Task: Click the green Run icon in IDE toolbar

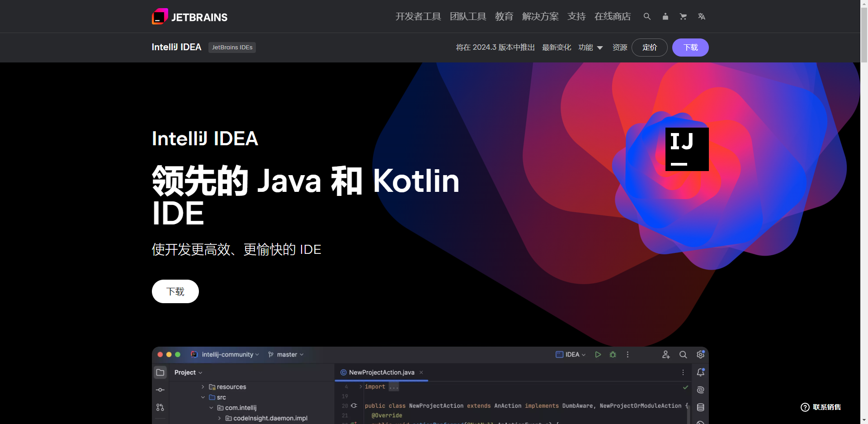Action: (x=598, y=354)
